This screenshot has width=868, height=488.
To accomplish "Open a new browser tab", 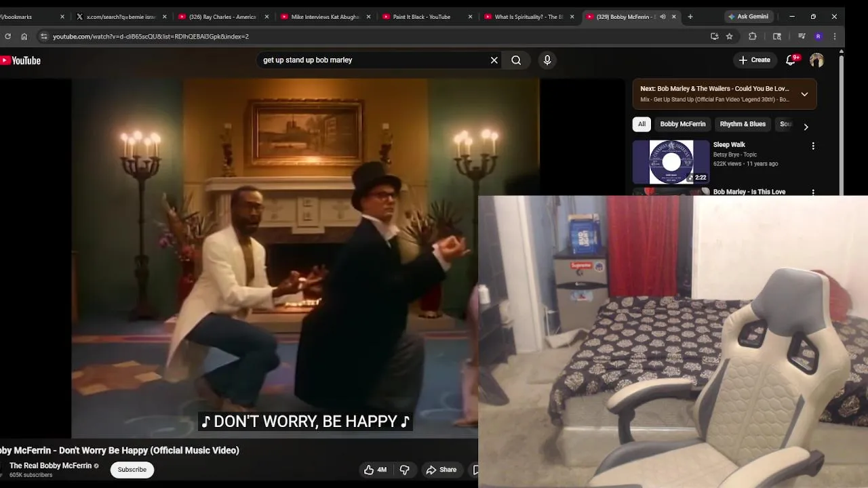I will click(x=690, y=17).
